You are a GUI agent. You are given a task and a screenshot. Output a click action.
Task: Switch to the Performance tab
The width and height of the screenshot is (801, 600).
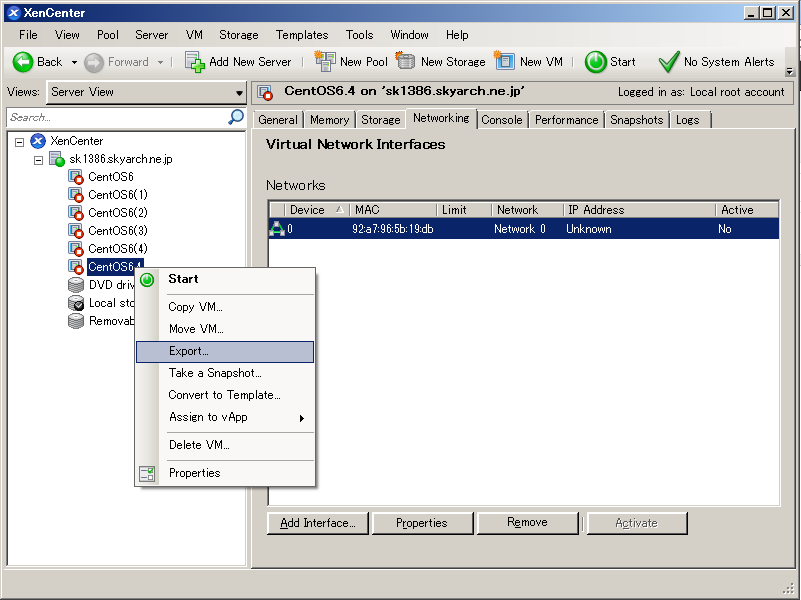[566, 120]
